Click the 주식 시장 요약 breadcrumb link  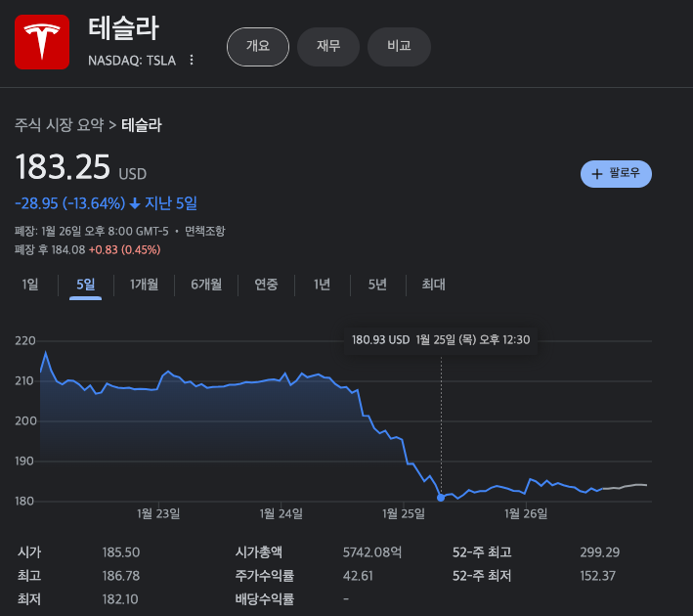click(60, 125)
